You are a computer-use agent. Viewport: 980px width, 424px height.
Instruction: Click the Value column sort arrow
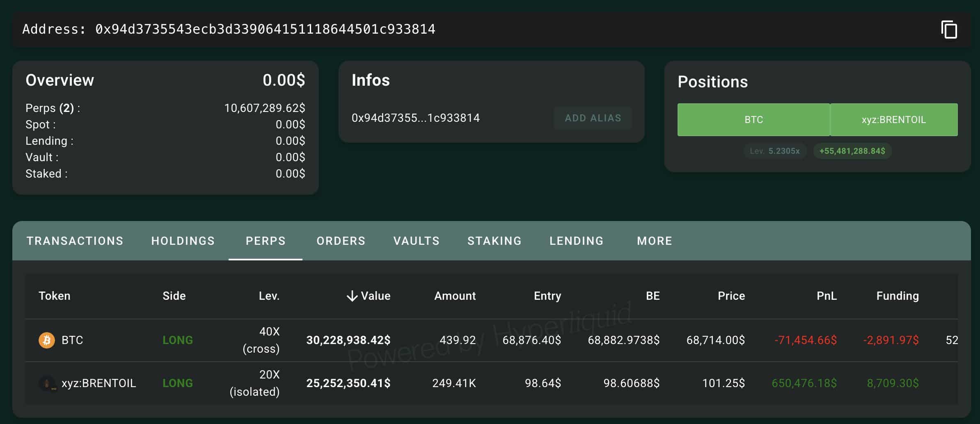352,296
